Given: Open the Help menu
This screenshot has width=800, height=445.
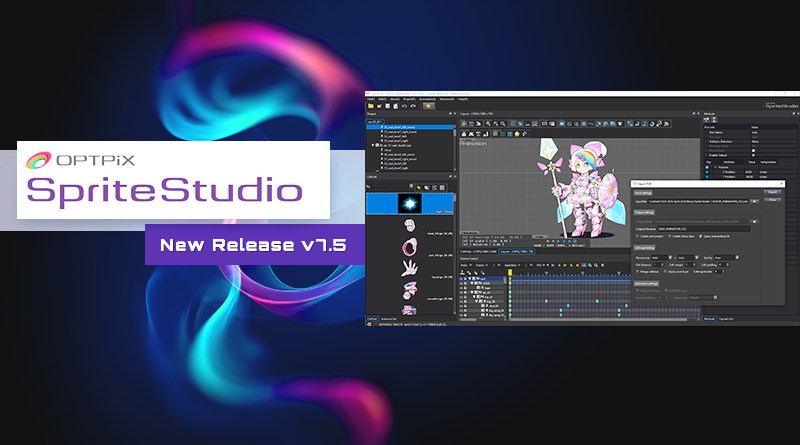Looking at the screenshot, I should click(463, 99).
